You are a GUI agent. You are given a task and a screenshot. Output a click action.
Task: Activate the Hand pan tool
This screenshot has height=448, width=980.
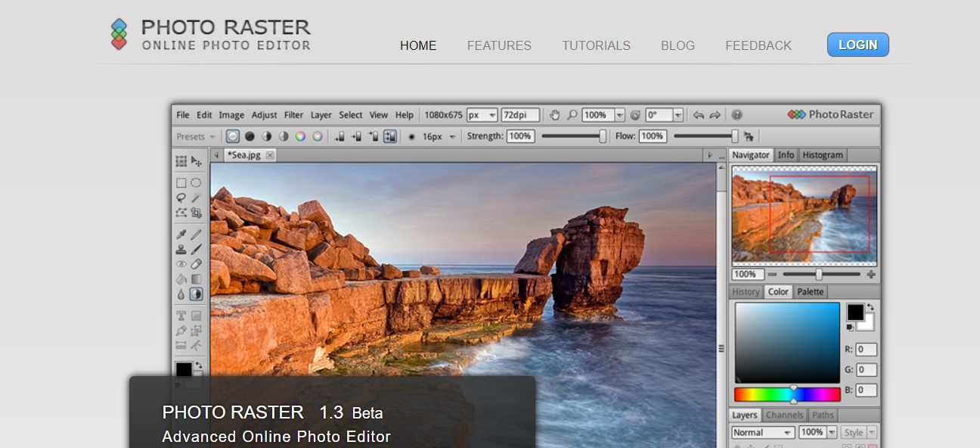point(555,115)
